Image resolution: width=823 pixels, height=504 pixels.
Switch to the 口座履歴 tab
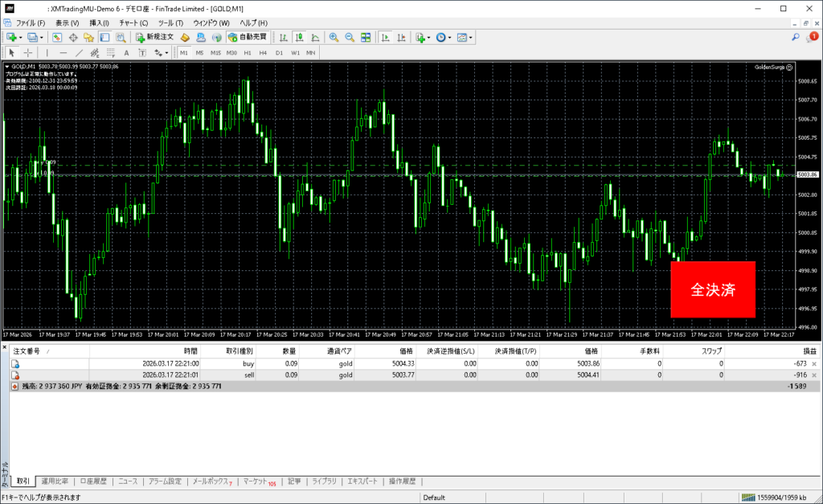pos(93,481)
